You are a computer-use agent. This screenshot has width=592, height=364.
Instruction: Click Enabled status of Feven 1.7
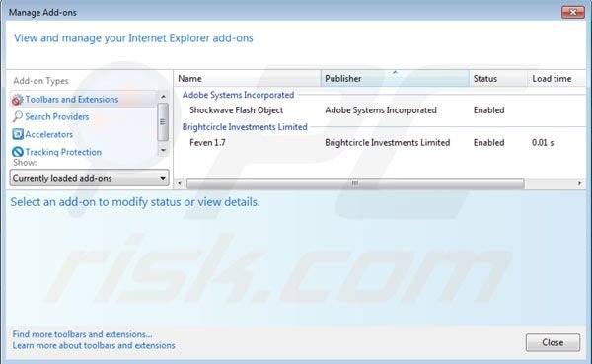tap(489, 143)
